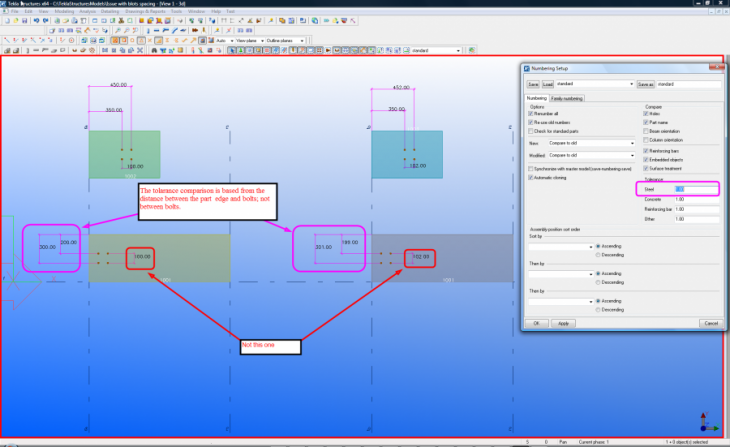
Task: Open the New 'Compare to old' dropdown
Action: coord(633,143)
